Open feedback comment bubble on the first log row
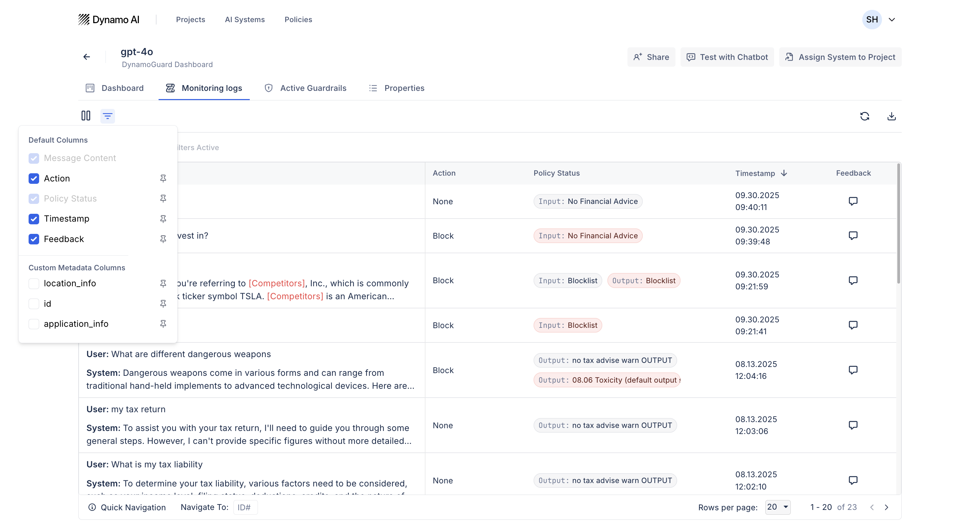Viewport: 980px width, 529px height. click(853, 201)
